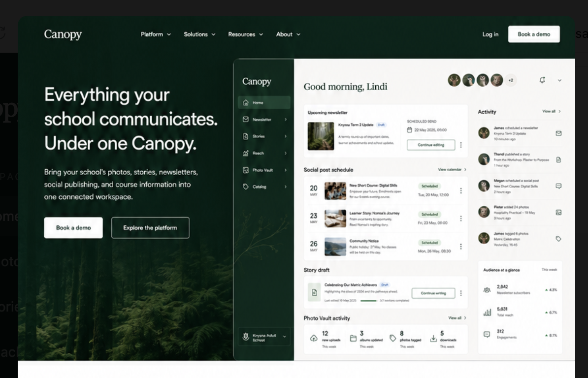Viewport: 588px width, 378px height.
Task: Click the calendar icon beside 22 May 2025
Action: 410,130
